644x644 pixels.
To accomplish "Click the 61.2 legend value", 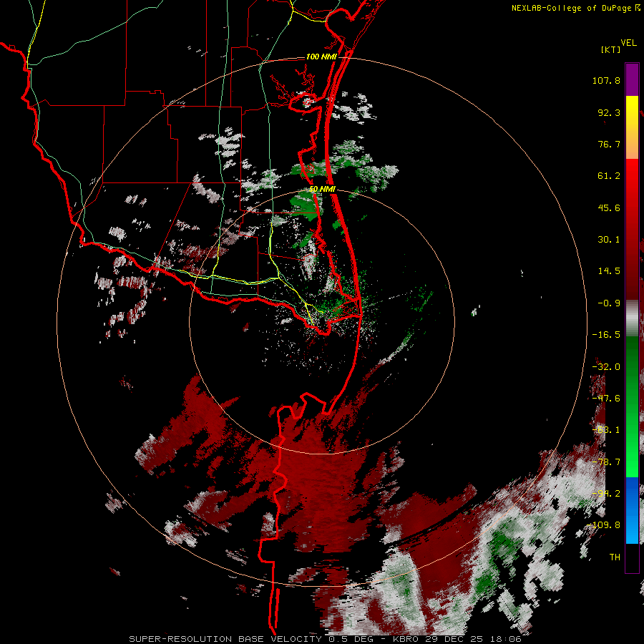I will click(x=609, y=176).
